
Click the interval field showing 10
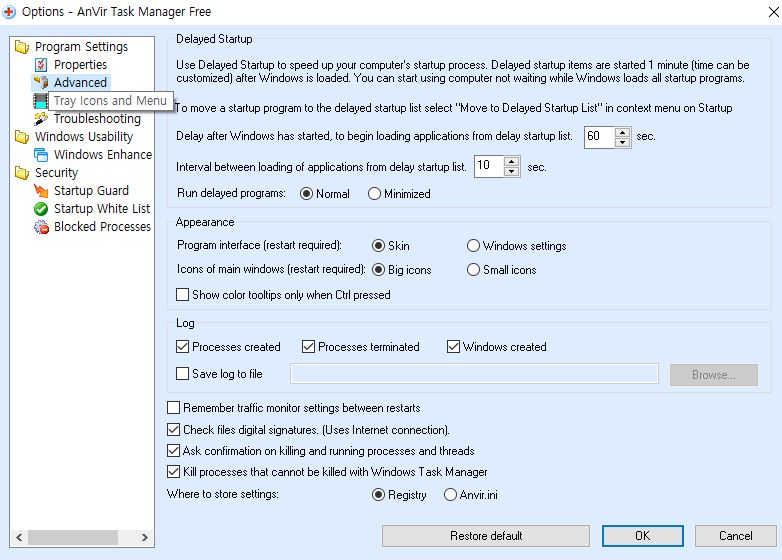[489, 167]
